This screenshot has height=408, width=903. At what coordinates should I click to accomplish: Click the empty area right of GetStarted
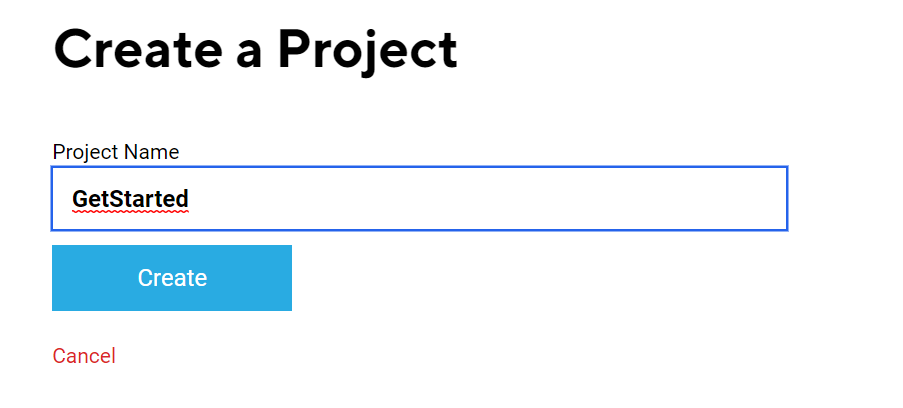480,199
